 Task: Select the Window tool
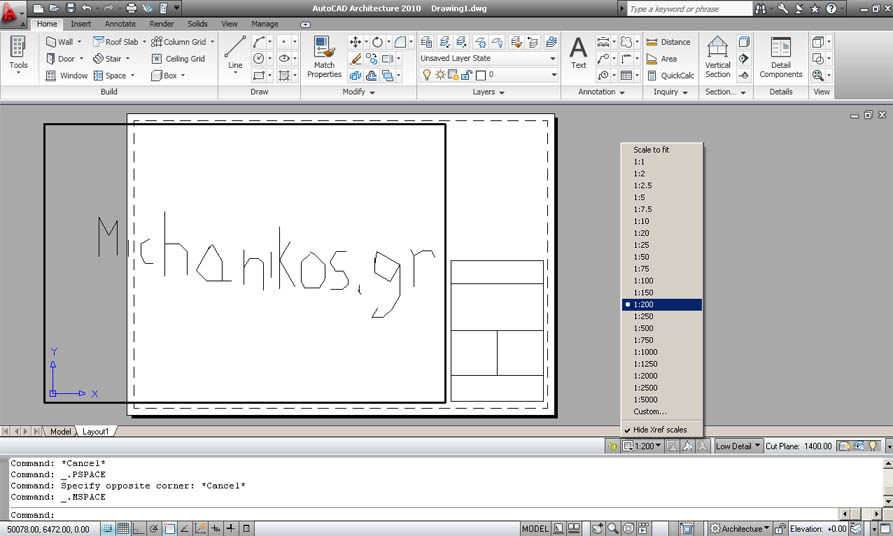(67, 75)
